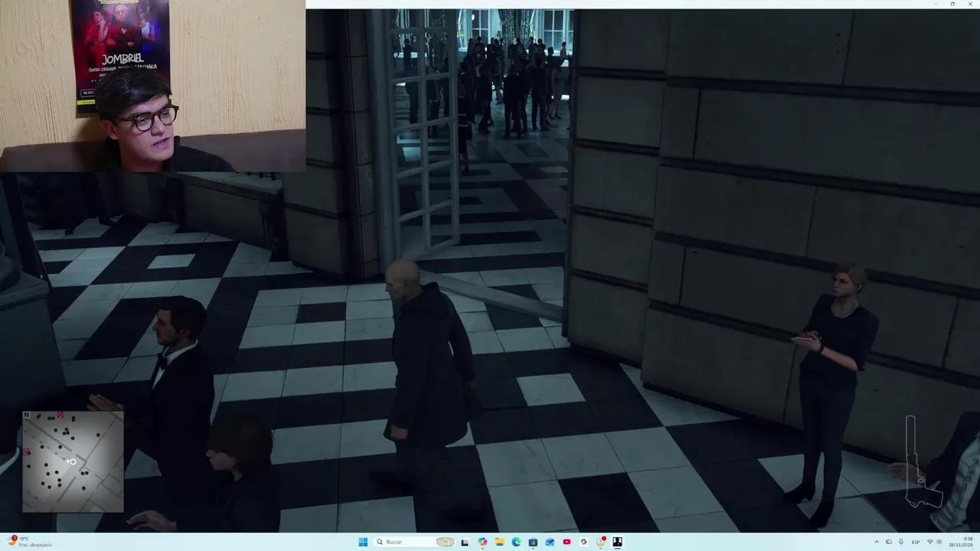Open Microsoft Store from the taskbar
The width and height of the screenshot is (980, 551).
[533, 542]
